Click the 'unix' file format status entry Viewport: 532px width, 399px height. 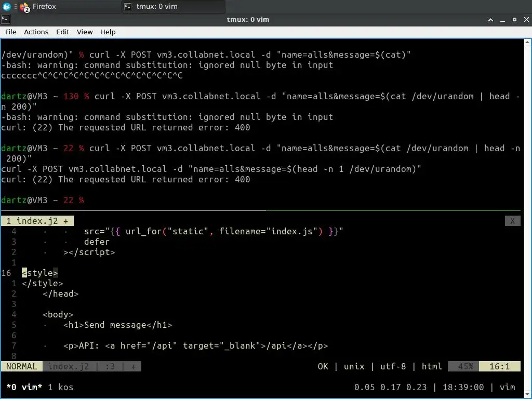[354, 366]
